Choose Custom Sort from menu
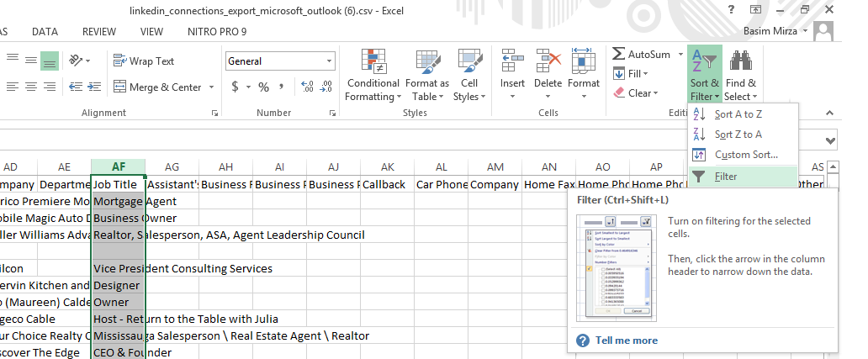Image resolution: width=868 pixels, height=359 pixels. pos(743,155)
